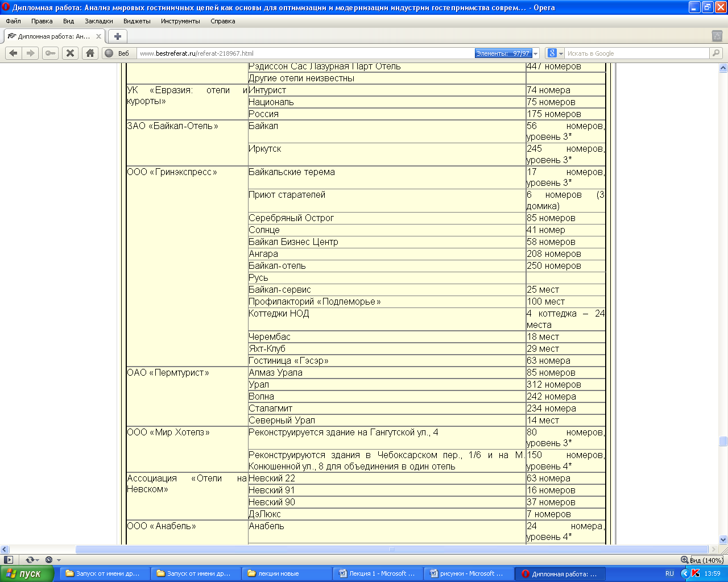This screenshot has width=728, height=582.
Task: Click the RU language indicator
Action: pyautogui.click(x=669, y=573)
